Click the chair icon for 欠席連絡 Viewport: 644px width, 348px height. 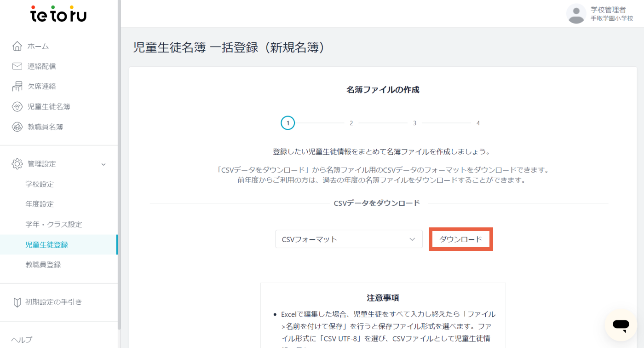pos(17,86)
